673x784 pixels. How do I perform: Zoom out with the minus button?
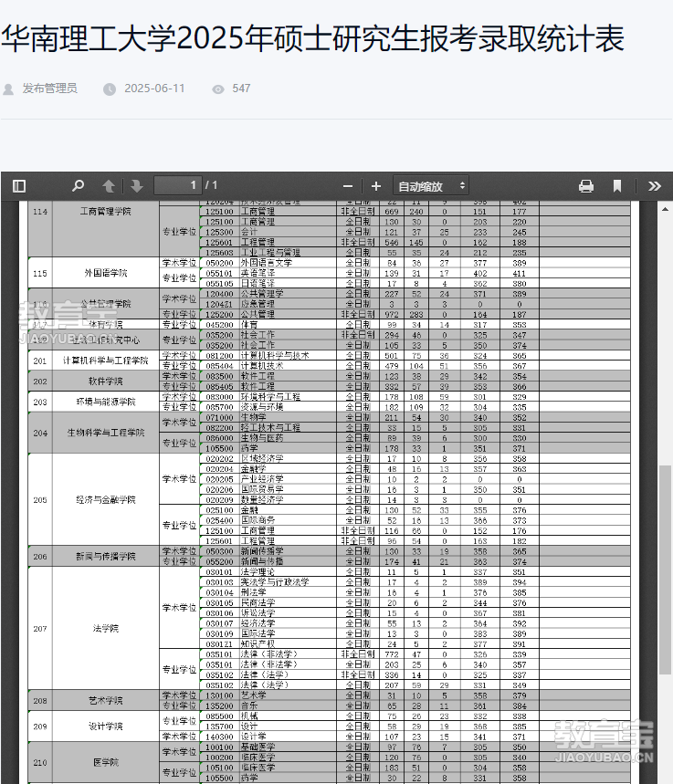[x=347, y=186]
